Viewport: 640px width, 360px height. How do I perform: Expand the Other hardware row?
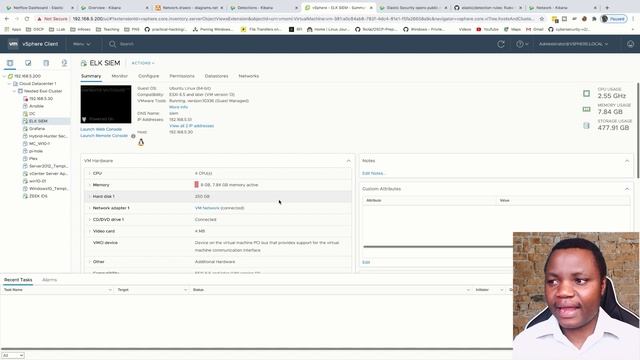[90, 262]
